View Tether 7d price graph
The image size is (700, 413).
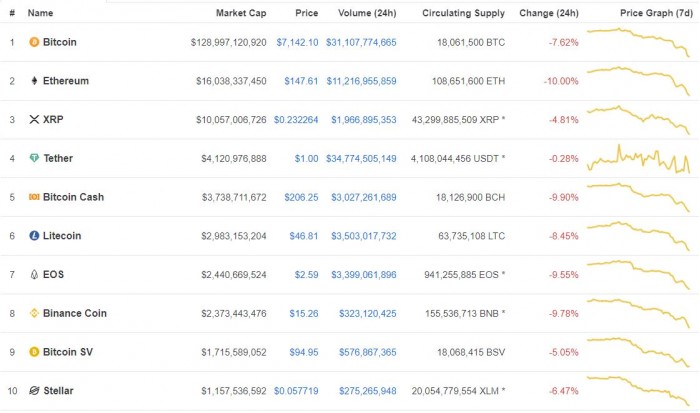pos(640,158)
